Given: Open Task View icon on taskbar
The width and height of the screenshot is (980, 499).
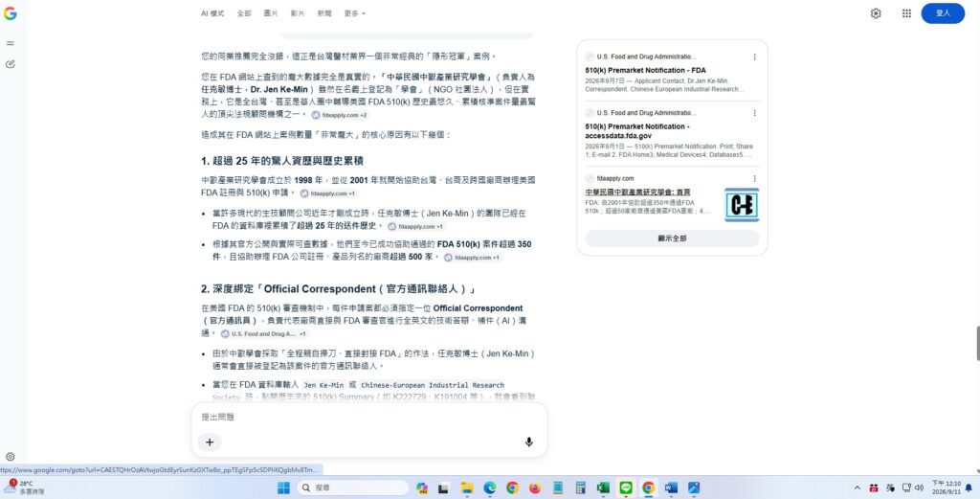Looking at the screenshot, I should (x=444, y=488).
